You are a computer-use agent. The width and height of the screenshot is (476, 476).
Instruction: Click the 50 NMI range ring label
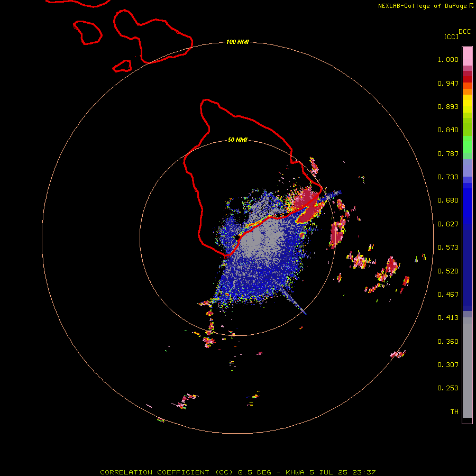coord(237,140)
